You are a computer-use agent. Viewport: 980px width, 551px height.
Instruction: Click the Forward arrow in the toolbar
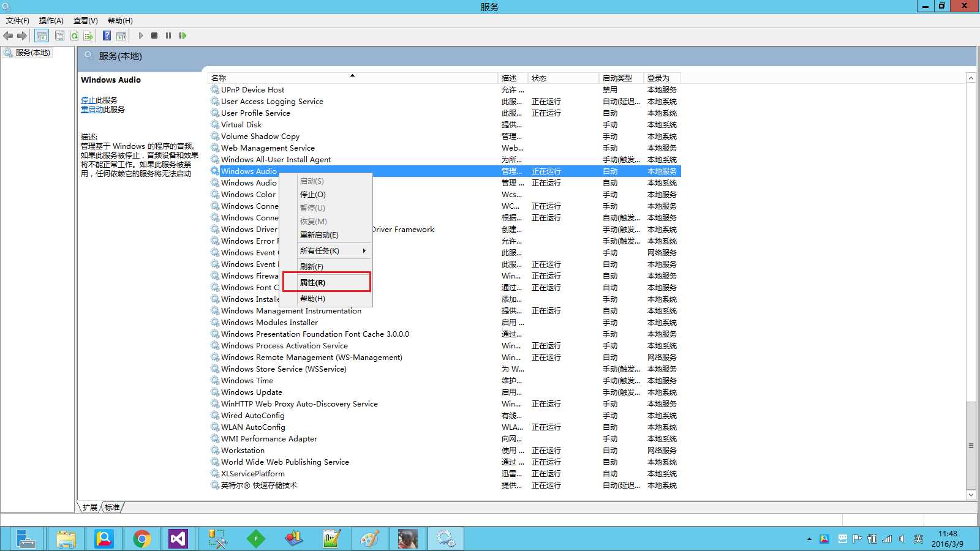(22, 36)
